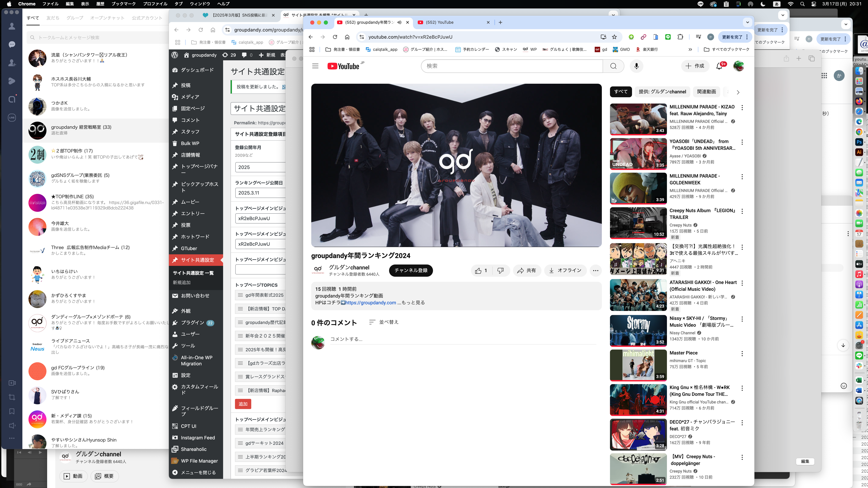Open YouTube notifications bell
Viewport: 868px width, 488px height.
click(719, 66)
